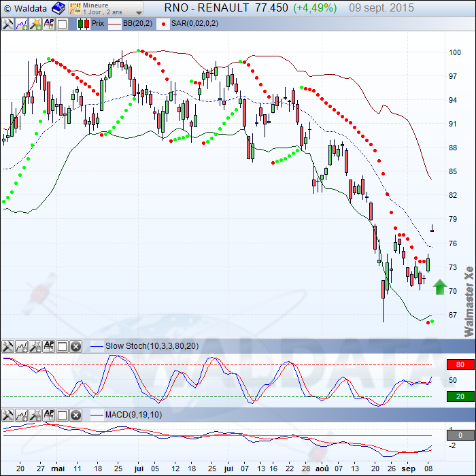Click the AP icon in MACD panel

[x=49, y=415]
